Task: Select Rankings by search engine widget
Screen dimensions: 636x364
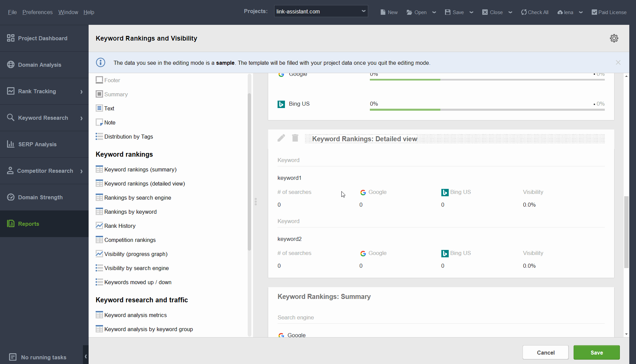Action: (133, 198)
